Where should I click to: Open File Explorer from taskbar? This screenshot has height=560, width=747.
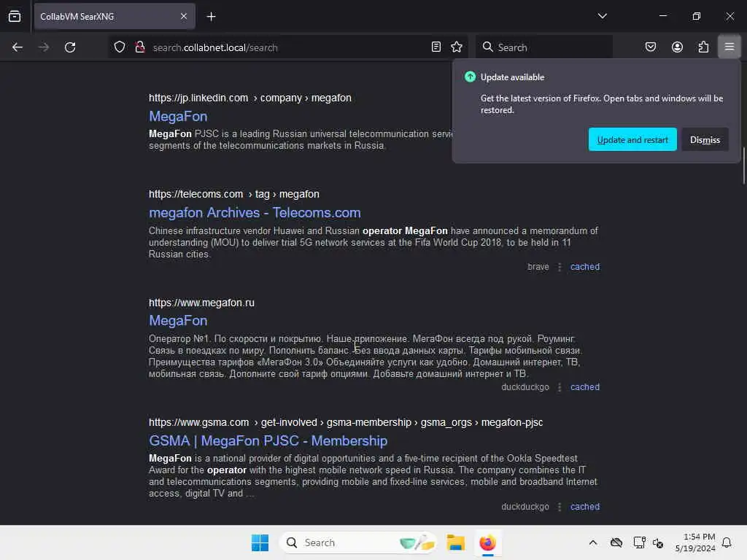(x=455, y=542)
